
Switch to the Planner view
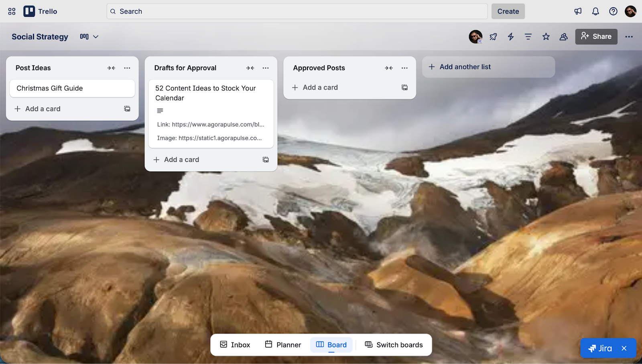click(282, 344)
